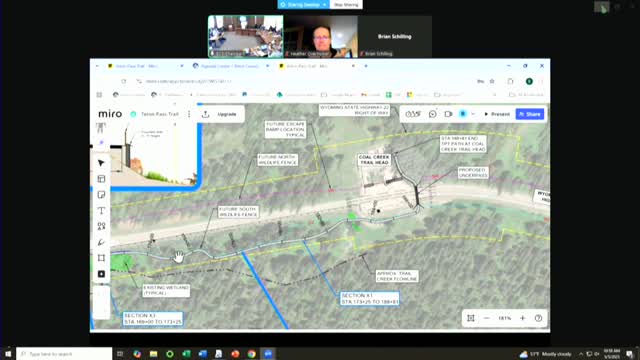Open File Explorer from the taskbar
The width and height of the screenshot is (640, 360).
153,353
